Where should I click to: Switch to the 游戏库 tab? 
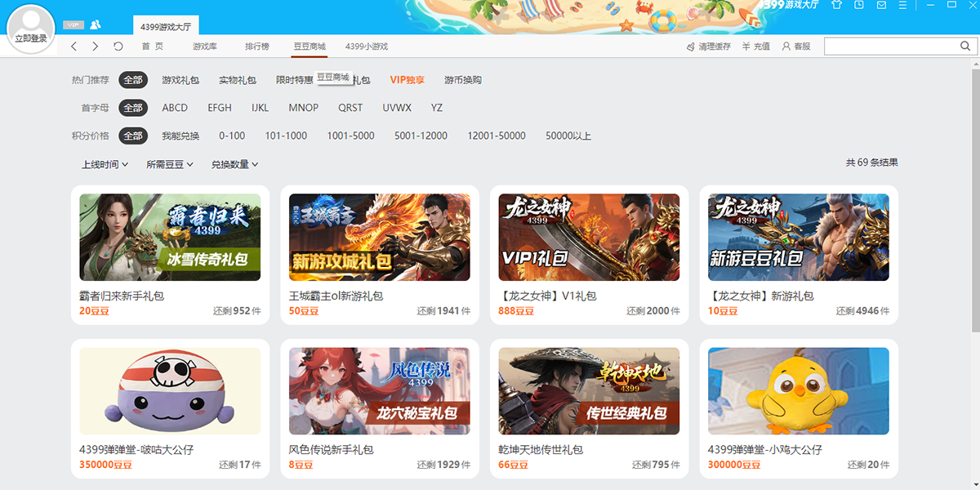[207, 47]
